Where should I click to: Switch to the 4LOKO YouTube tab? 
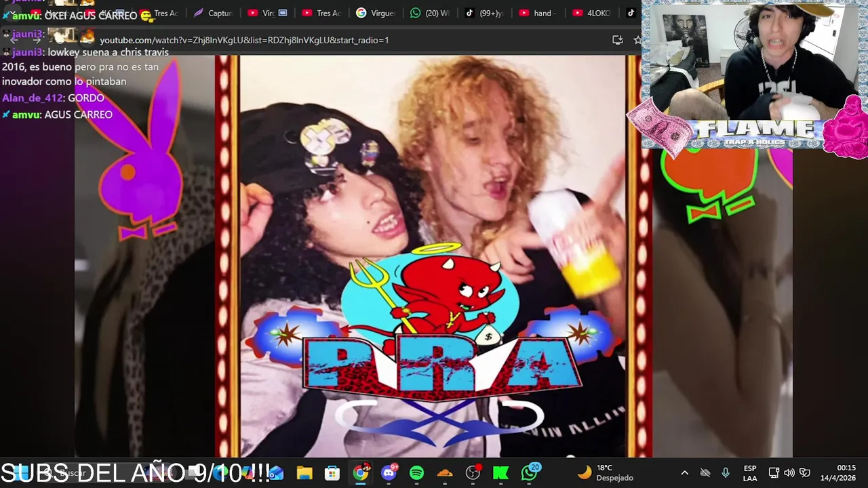(x=593, y=13)
